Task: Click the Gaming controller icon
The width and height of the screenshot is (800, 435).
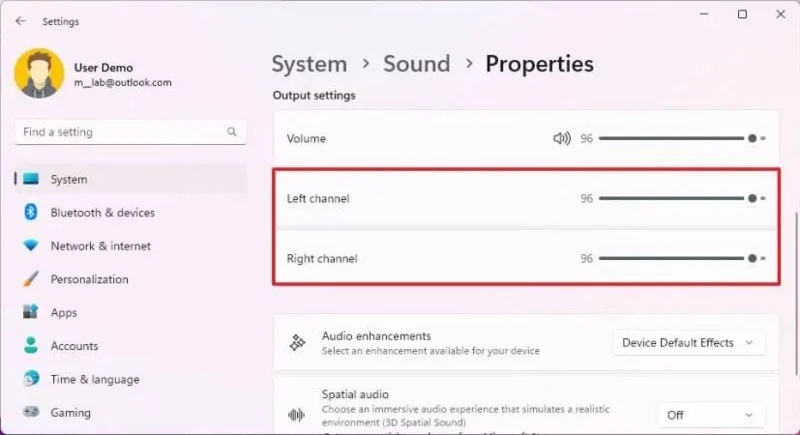Action: [x=31, y=412]
